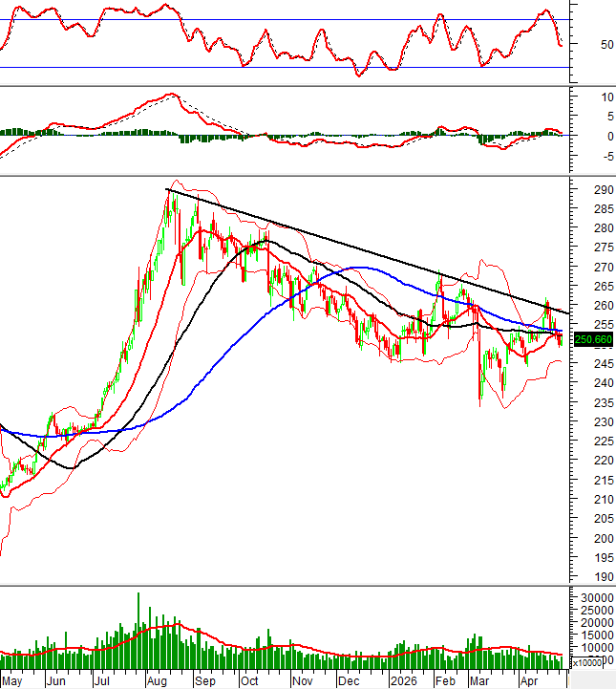Click the 50 level on the oscillator axis
The width and height of the screenshot is (616, 689).
click(x=606, y=44)
